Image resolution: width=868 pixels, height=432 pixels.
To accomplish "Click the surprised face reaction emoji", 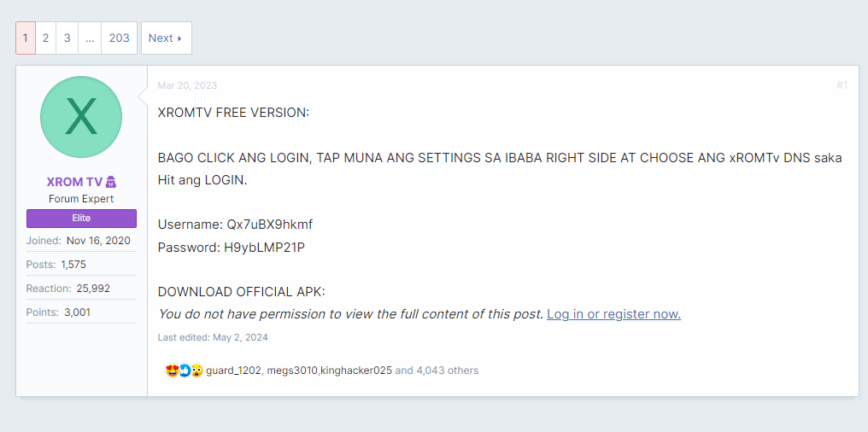I will pyautogui.click(x=196, y=371).
